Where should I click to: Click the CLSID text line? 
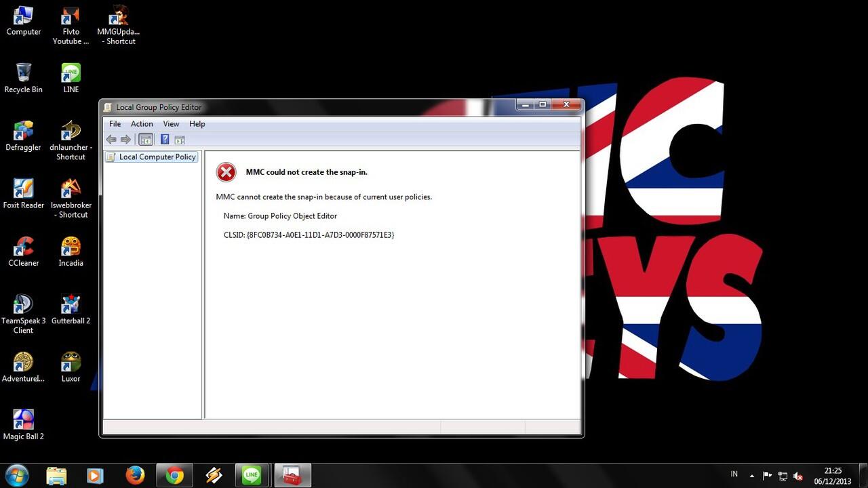click(309, 235)
